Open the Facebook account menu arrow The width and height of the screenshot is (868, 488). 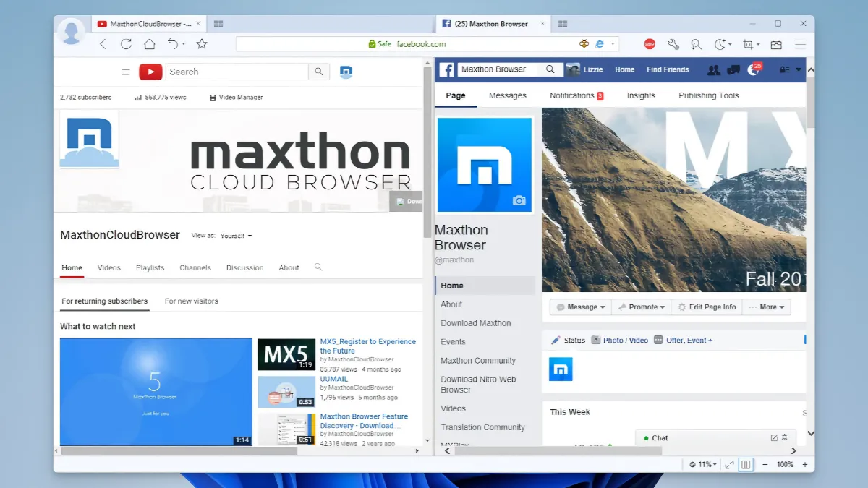coord(798,69)
